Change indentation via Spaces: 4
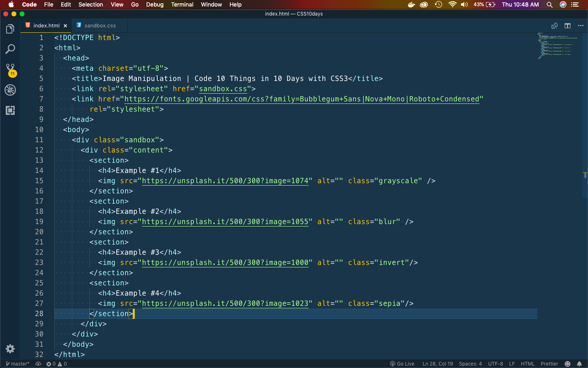This screenshot has width=588, height=368. [470, 364]
